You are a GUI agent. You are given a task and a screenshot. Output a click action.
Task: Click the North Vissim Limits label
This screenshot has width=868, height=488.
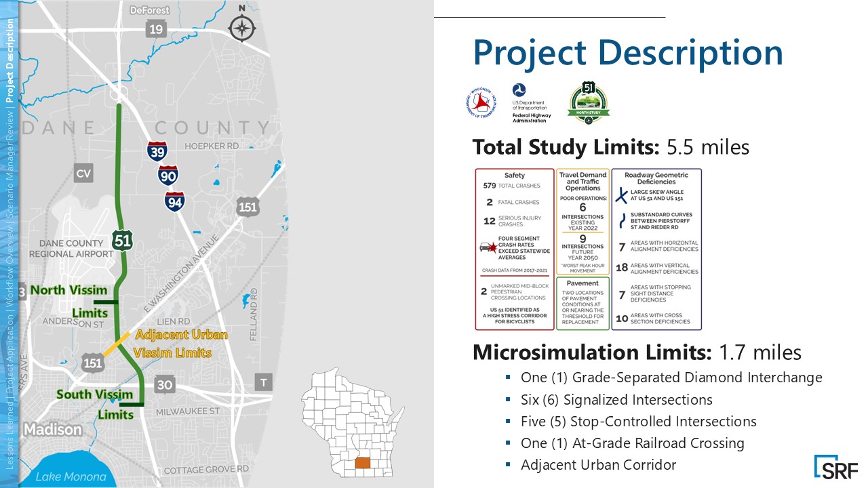coord(66,301)
